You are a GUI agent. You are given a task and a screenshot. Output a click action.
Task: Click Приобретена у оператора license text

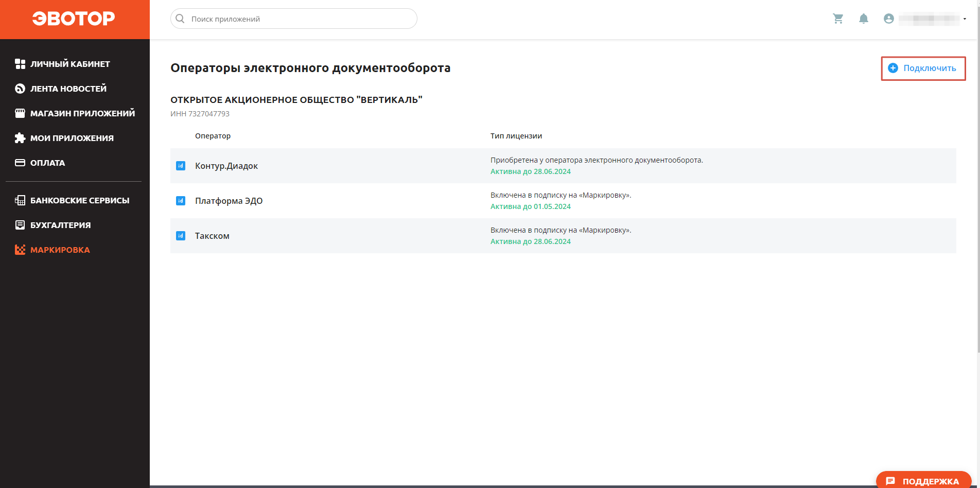(597, 160)
